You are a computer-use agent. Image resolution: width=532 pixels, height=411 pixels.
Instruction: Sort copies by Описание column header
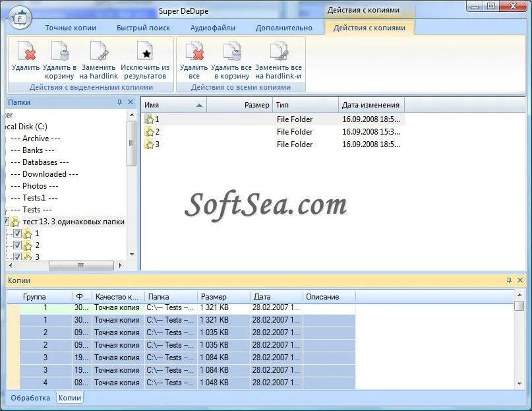click(329, 296)
